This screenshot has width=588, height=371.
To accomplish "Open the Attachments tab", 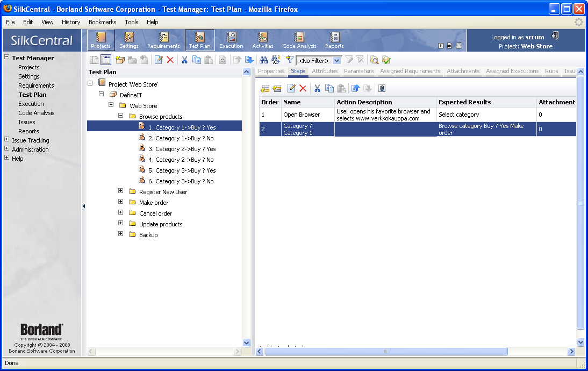I will pyautogui.click(x=463, y=72).
